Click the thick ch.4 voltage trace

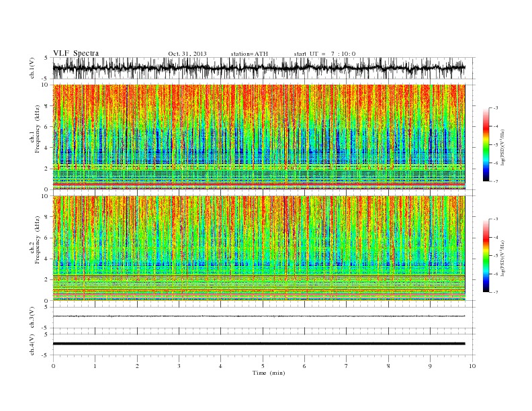click(x=259, y=344)
